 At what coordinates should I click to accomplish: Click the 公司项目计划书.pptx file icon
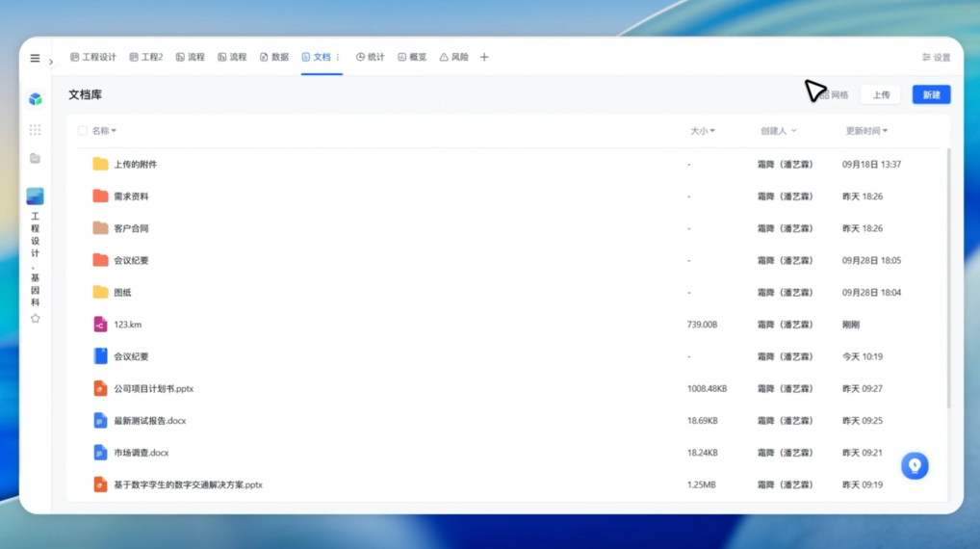coord(100,388)
